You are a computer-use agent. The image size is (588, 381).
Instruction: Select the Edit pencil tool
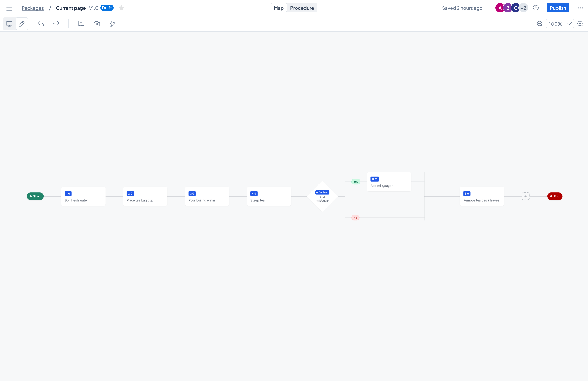click(x=22, y=24)
